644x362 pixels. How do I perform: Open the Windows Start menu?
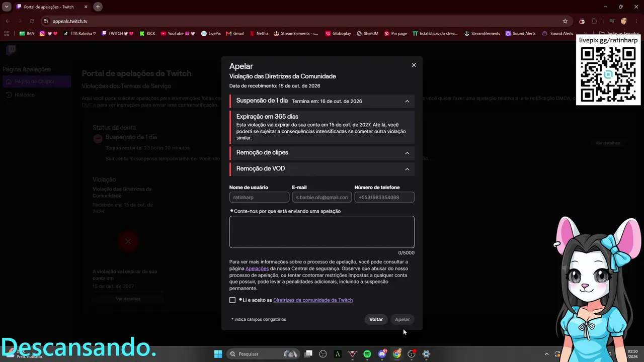click(x=218, y=354)
